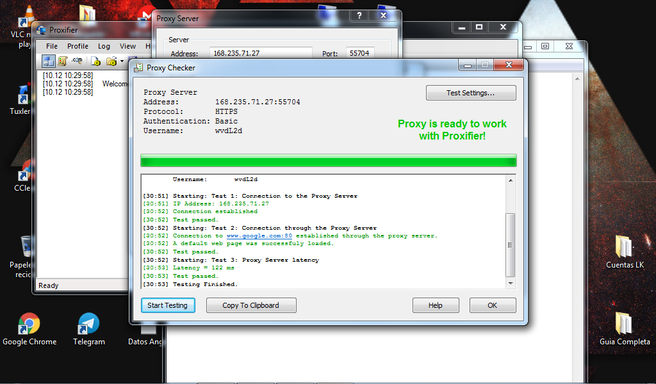Click the Port field showing 55704
Viewport: 656px width, 384px height.
[360, 53]
